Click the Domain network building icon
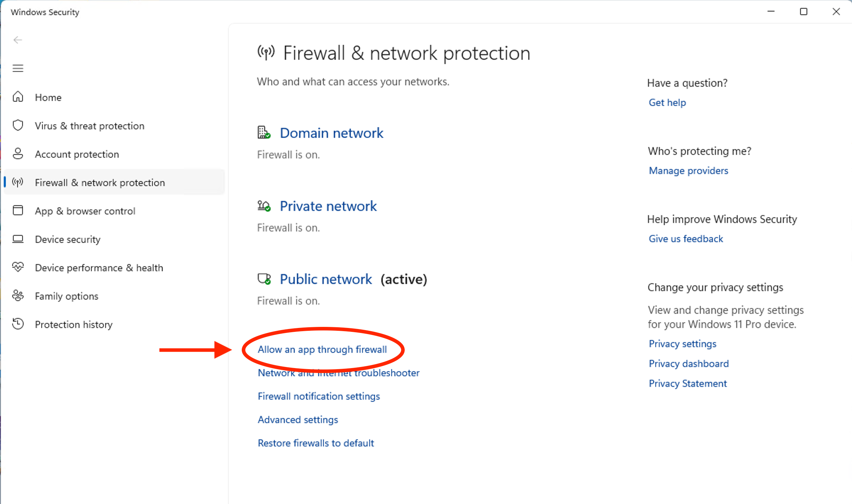This screenshot has height=504, width=852. [x=264, y=133]
